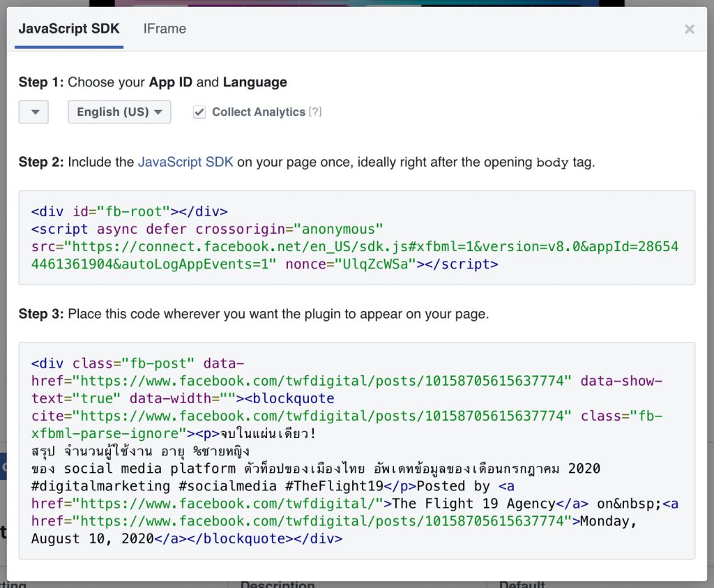
Task: Click the #digitalmarketing hashtag in the code
Action: (x=100, y=486)
